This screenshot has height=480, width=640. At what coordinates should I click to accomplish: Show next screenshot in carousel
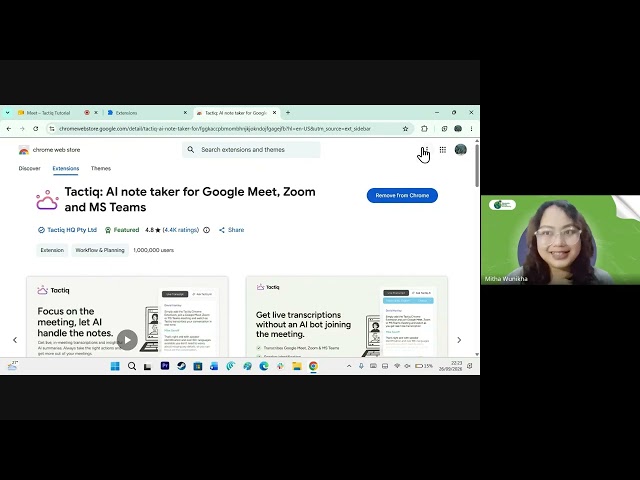click(x=459, y=340)
